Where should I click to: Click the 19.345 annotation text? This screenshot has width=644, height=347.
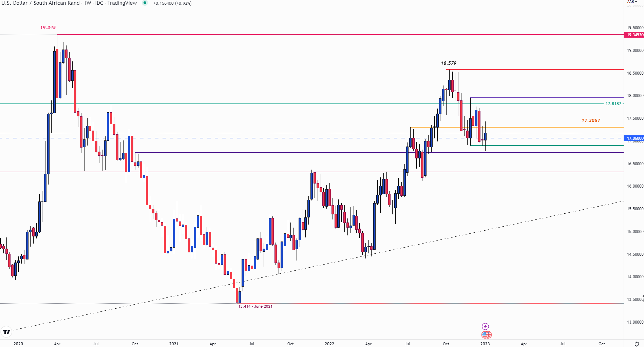point(48,27)
